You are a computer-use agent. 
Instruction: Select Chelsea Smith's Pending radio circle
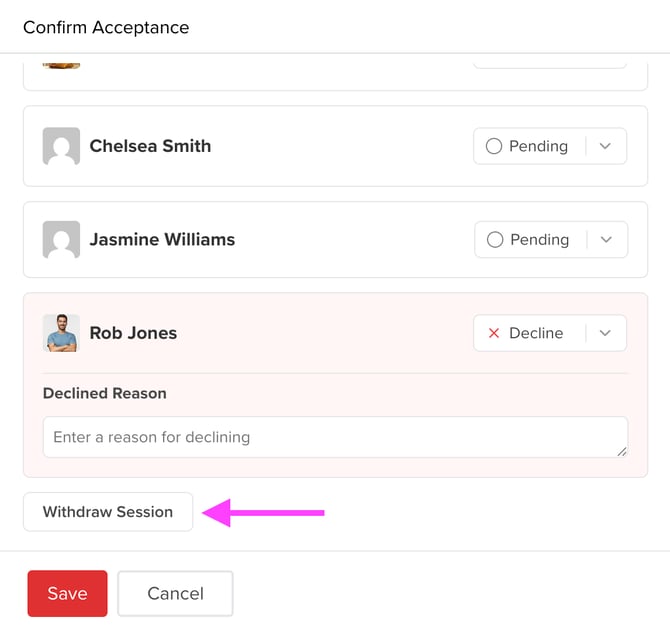coord(493,146)
